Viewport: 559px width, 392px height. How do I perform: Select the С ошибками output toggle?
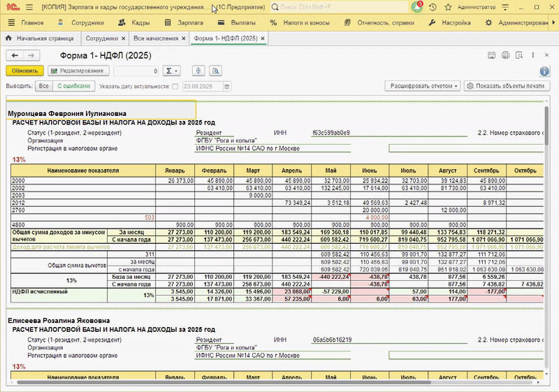(74, 86)
